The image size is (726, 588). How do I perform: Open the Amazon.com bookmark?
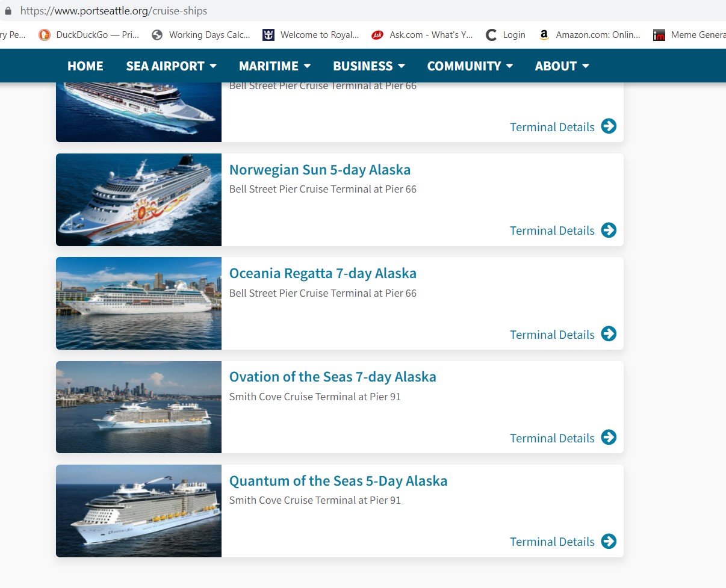coord(589,35)
